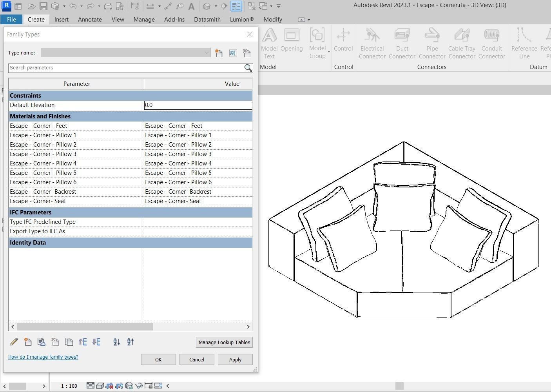
Task: Switch to the Insert tab
Action: 62,20
